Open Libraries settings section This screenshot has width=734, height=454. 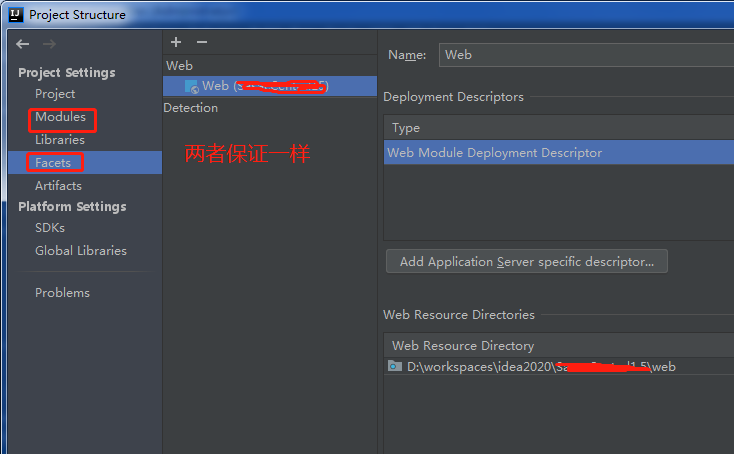click(x=60, y=139)
